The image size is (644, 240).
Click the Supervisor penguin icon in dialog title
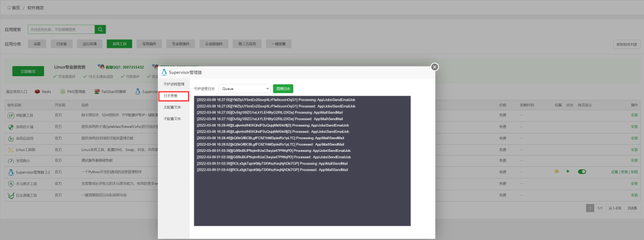164,72
